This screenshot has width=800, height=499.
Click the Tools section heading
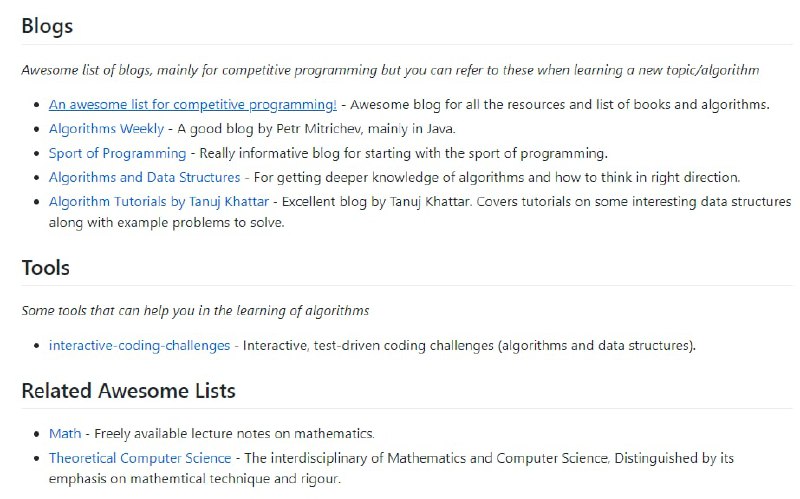click(45, 268)
